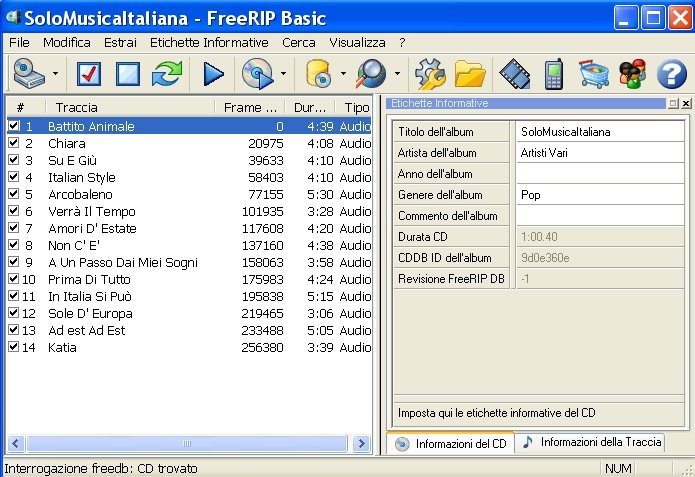The width and height of the screenshot is (695, 477).
Task: Sort by the Dur... column header
Action: (309, 108)
